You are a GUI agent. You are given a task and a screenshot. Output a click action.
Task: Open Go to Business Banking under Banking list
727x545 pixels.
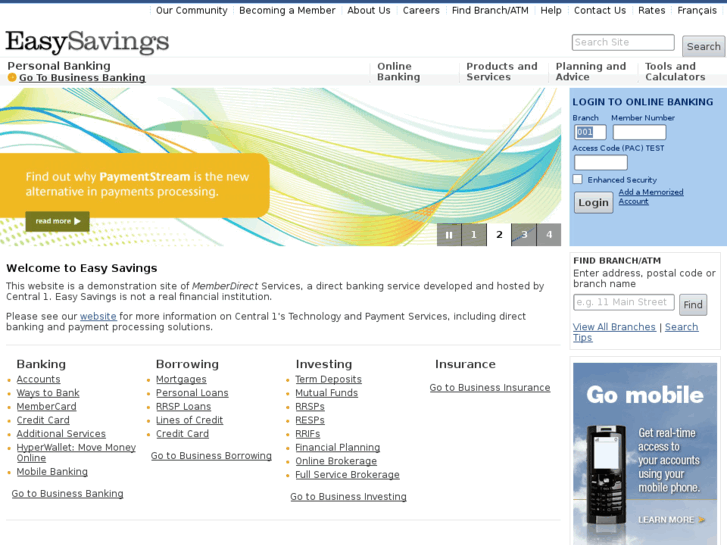(67, 494)
